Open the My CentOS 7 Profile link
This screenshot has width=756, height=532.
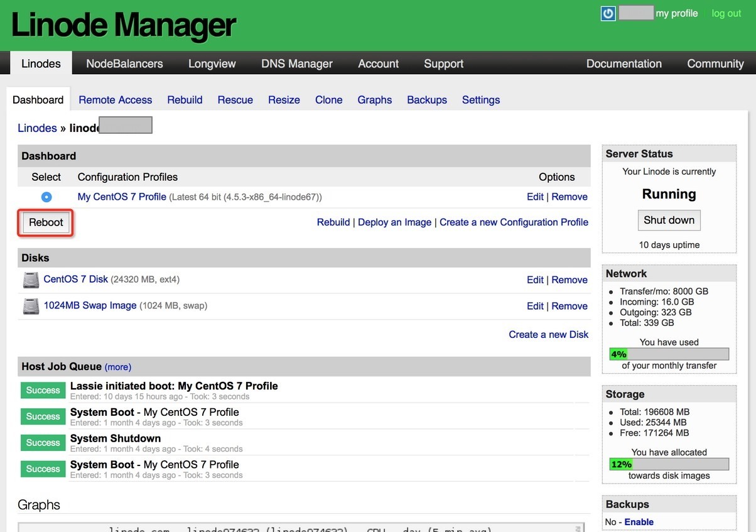click(x=122, y=197)
